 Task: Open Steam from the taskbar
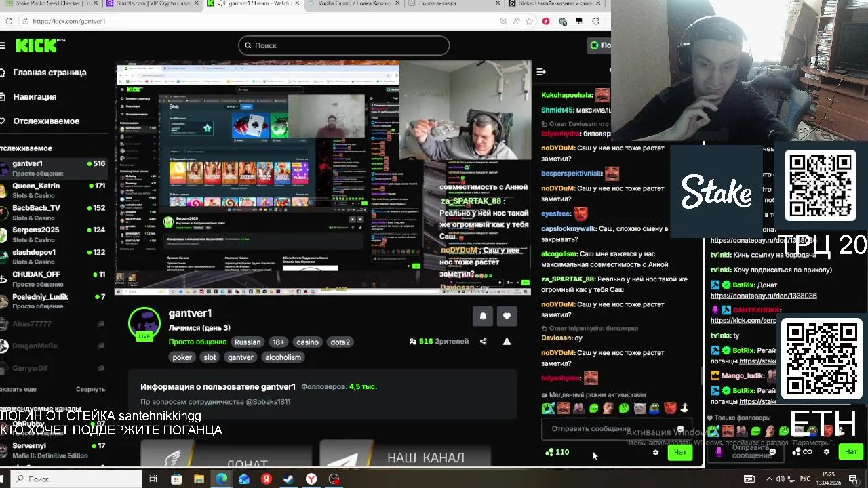pyautogui.click(x=288, y=479)
